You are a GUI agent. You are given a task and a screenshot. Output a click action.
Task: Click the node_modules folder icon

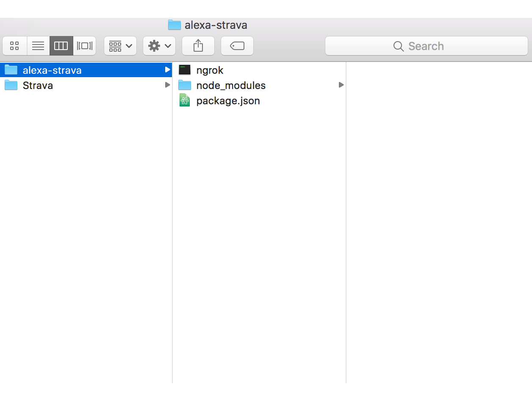click(185, 85)
